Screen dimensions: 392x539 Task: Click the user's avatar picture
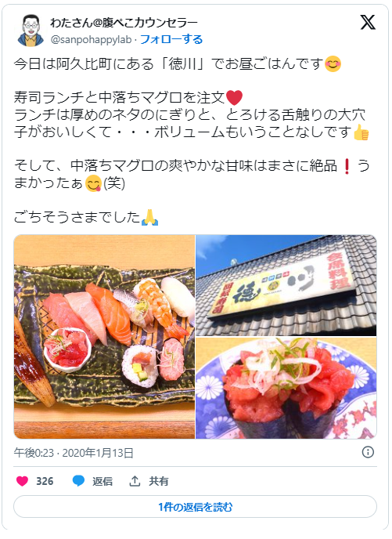[x=31, y=31]
